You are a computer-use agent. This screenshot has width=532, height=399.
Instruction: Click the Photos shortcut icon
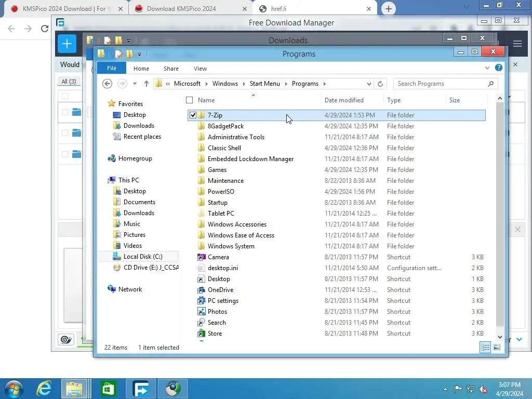click(201, 312)
